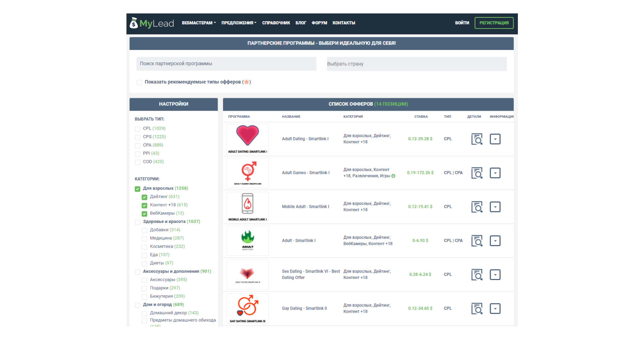Image resolution: width=644 pixels, height=340 pixels.
Task: Open details icon for Gay Dating Smartlink II
Action: tap(477, 308)
